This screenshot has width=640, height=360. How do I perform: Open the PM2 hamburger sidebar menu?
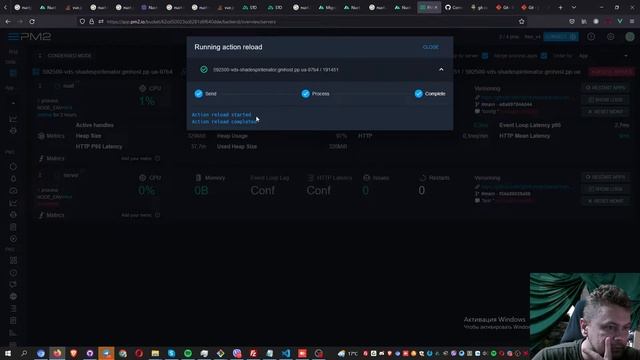(13, 37)
